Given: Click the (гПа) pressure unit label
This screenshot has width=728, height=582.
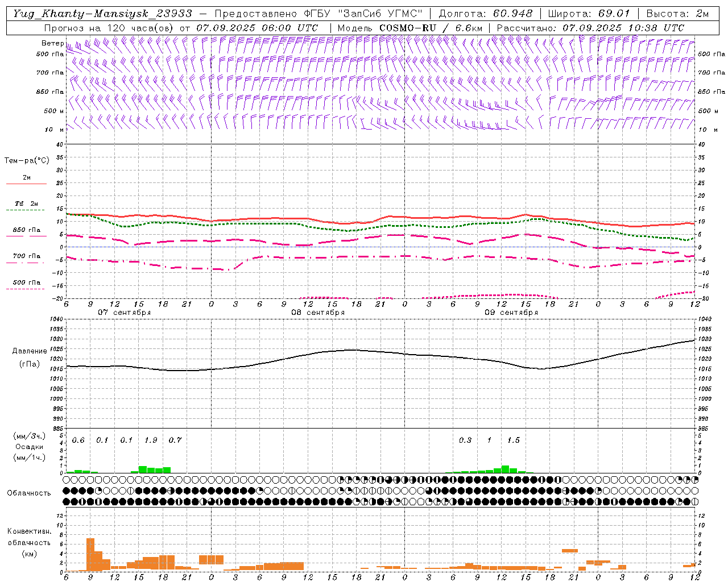Looking at the screenshot, I should pos(30,364).
